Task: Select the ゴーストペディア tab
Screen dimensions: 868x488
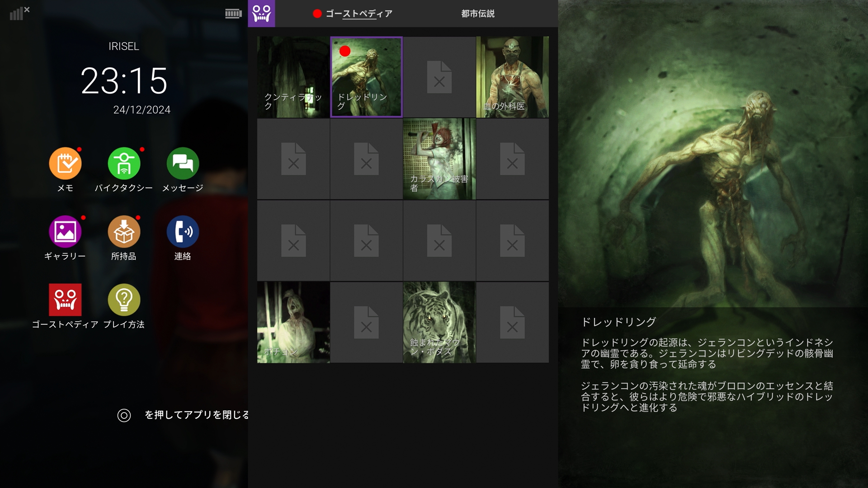Action: pos(359,14)
